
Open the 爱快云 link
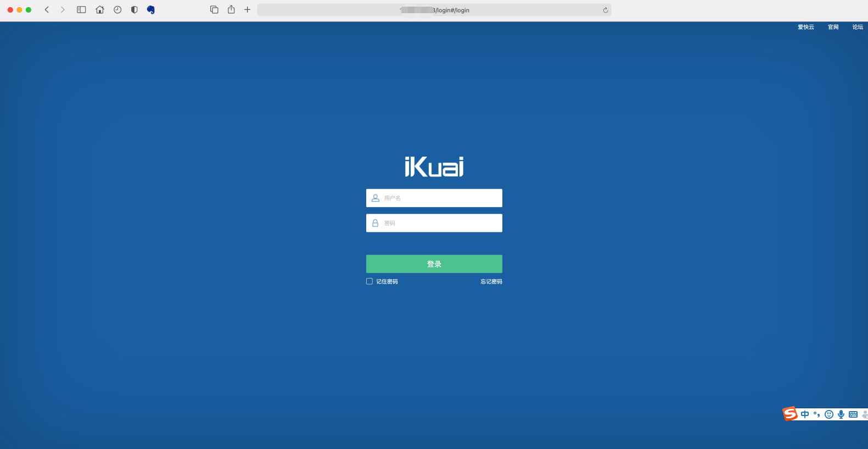806,27
